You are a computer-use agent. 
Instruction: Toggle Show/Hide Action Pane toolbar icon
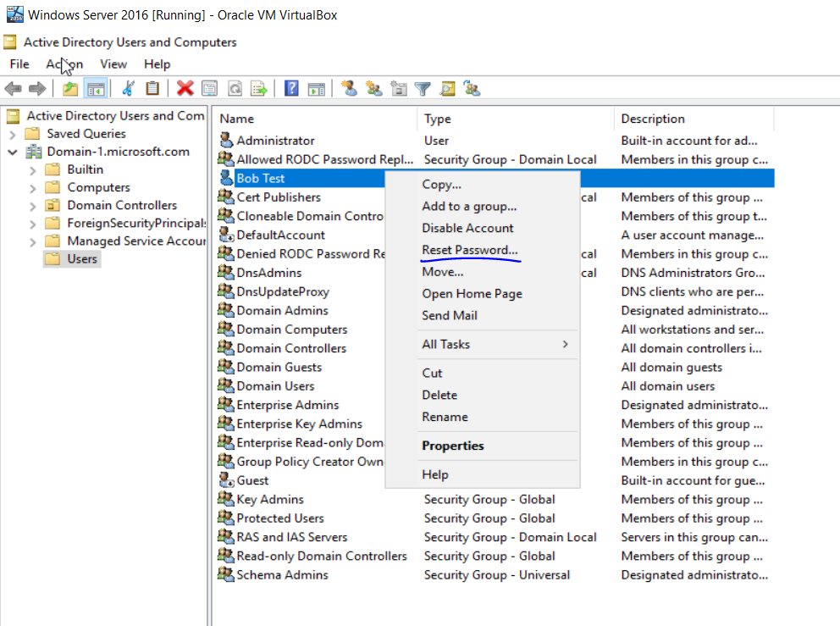tap(317, 88)
